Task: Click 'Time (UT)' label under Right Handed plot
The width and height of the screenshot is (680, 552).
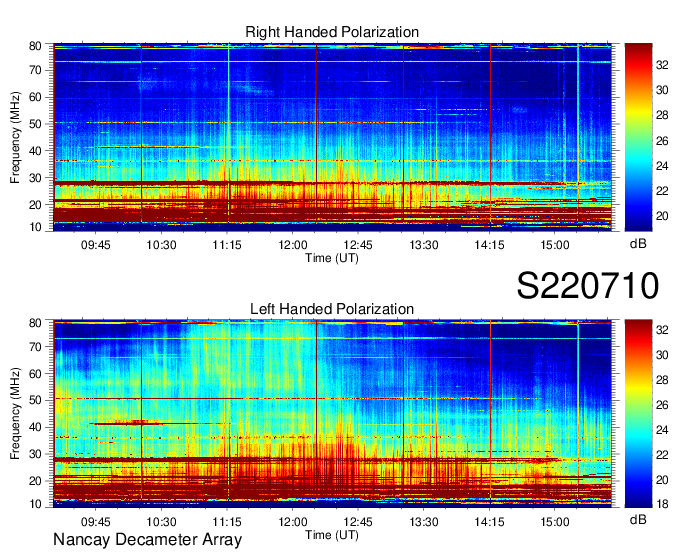Action: point(332,258)
